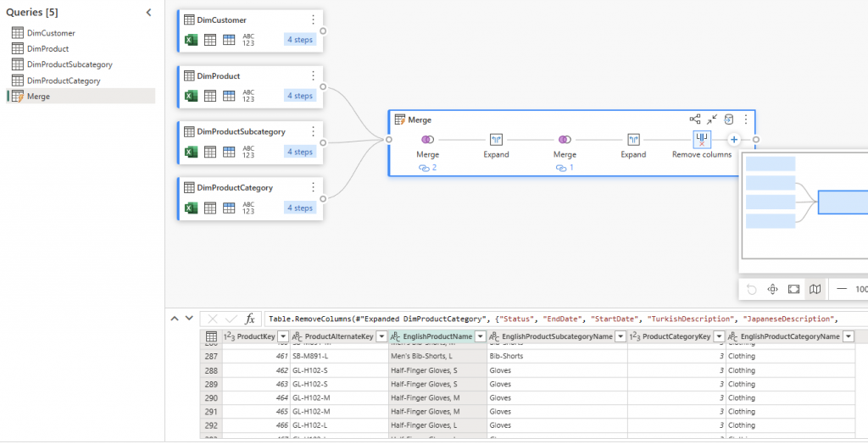Collapse the Merge query node
The width and height of the screenshot is (868, 444).
713,120
